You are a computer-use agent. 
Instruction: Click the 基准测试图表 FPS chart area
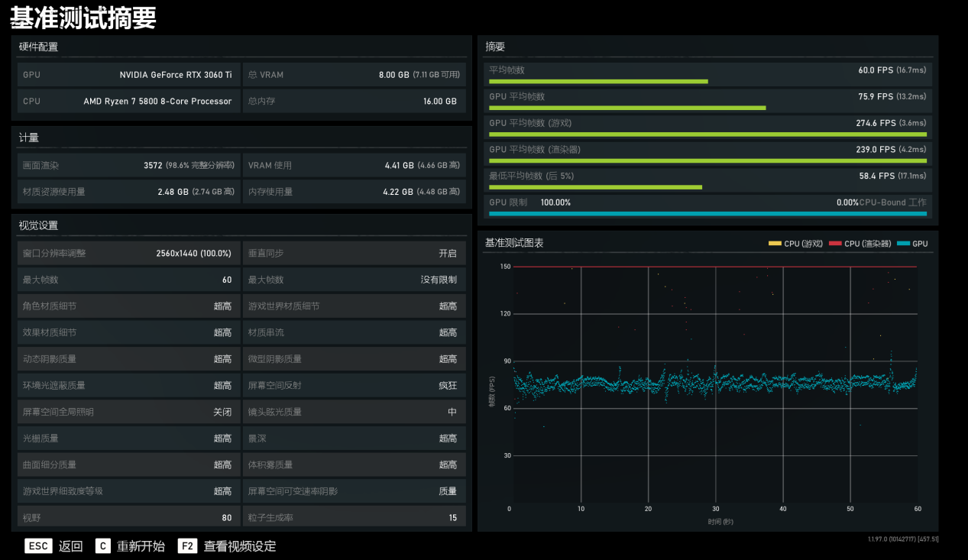[709, 384]
